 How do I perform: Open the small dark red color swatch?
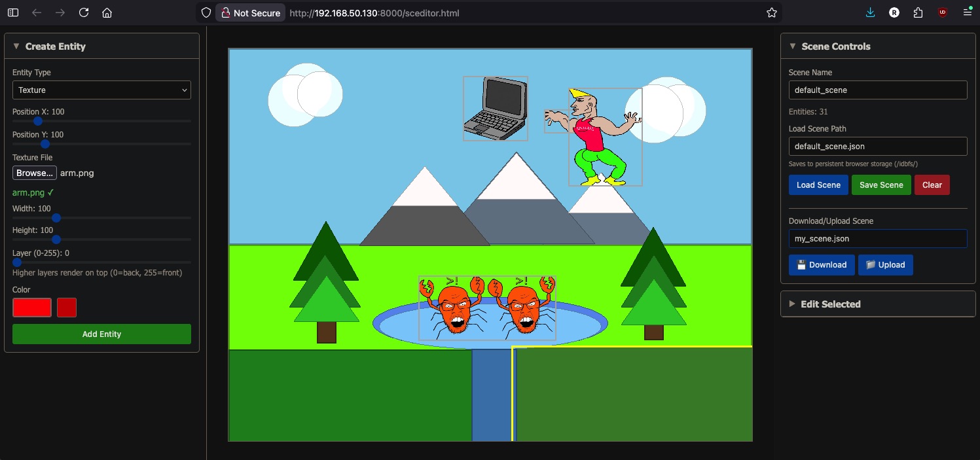(67, 308)
